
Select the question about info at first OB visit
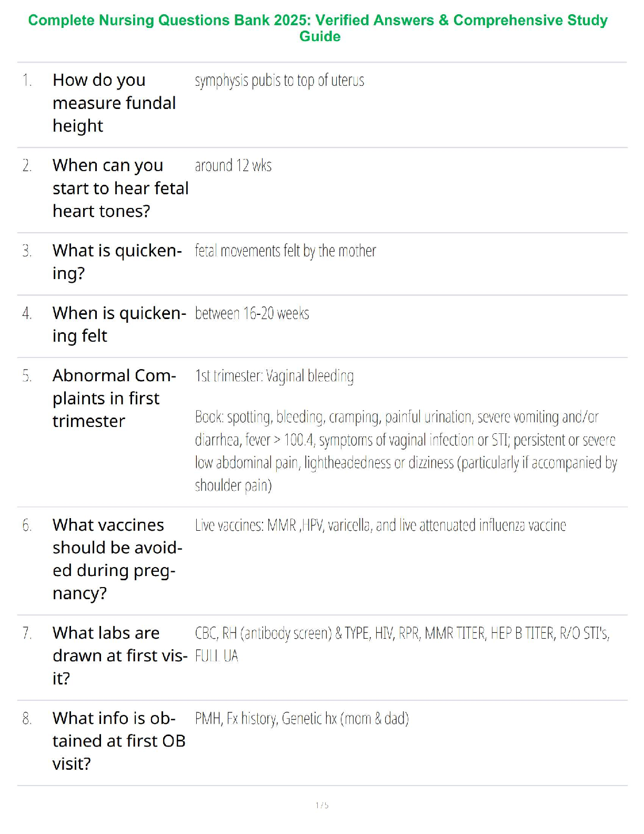coord(119,741)
